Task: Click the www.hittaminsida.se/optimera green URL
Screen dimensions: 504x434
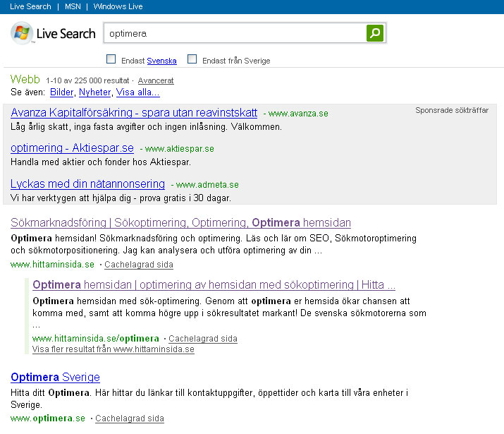Action: (96, 339)
